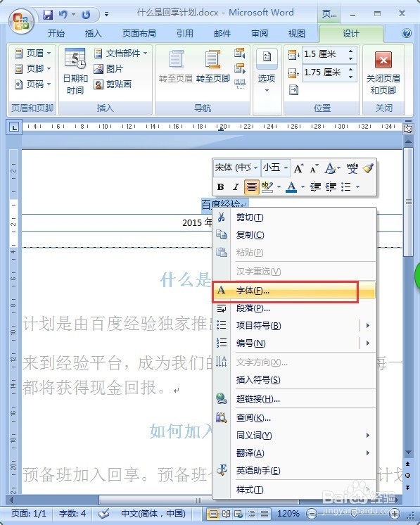This screenshot has width=420, height=525.
Task: Choose Insert Symbol (插入符号) menu item
Action: [x=295, y=380]
